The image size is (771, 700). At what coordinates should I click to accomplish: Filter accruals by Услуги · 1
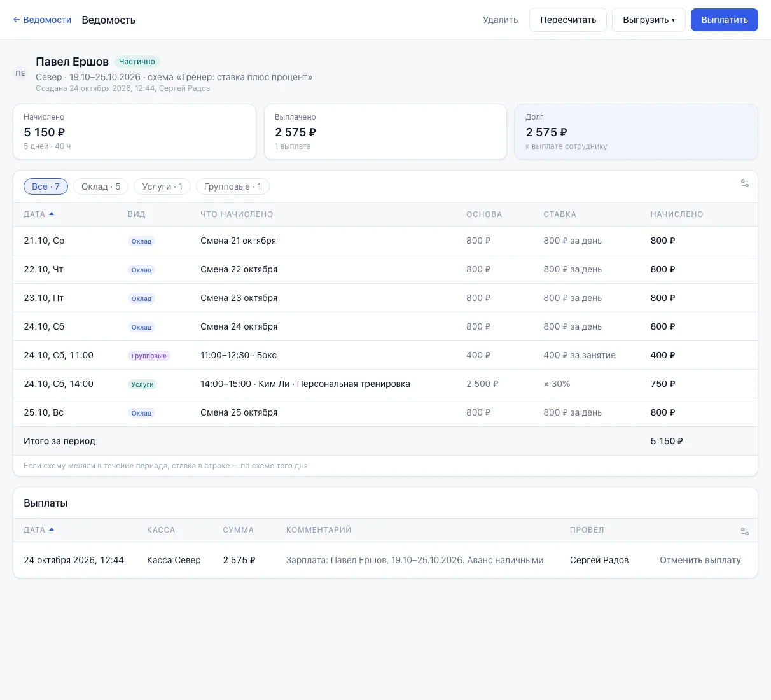(x=162, y=186)
